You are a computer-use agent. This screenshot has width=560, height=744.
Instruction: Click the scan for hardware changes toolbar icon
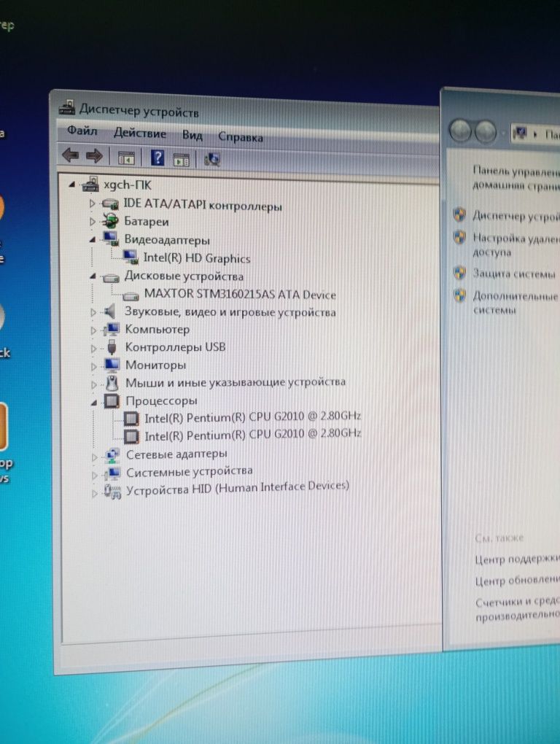211,160
